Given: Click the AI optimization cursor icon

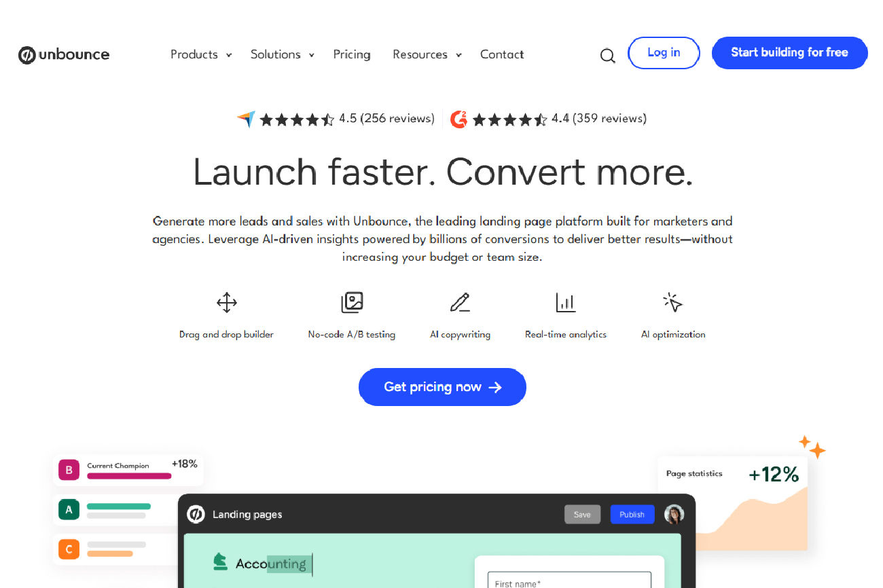Looking at the screenshot, I should pyautogui.click(x=672, y=302).
